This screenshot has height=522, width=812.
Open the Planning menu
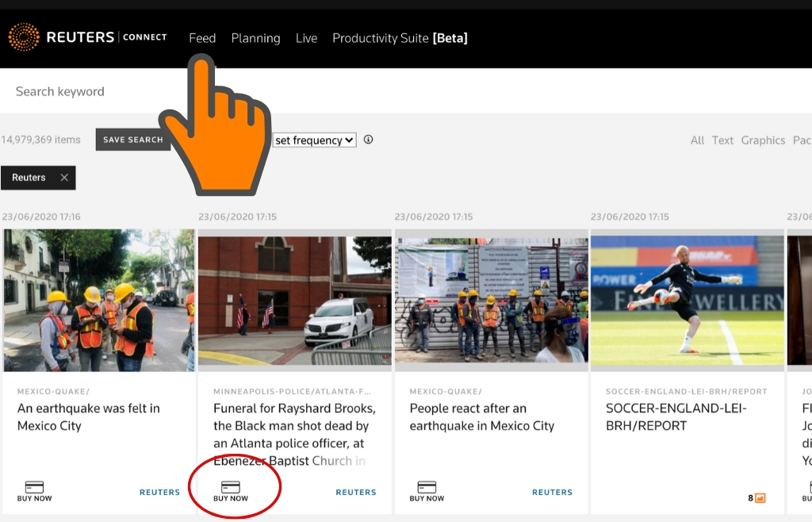point(255,38)
